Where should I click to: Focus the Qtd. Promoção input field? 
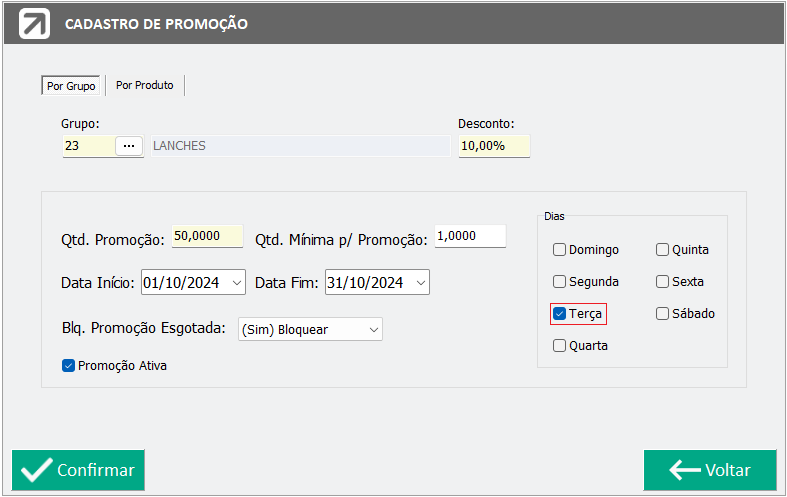[x=207, y=236]
